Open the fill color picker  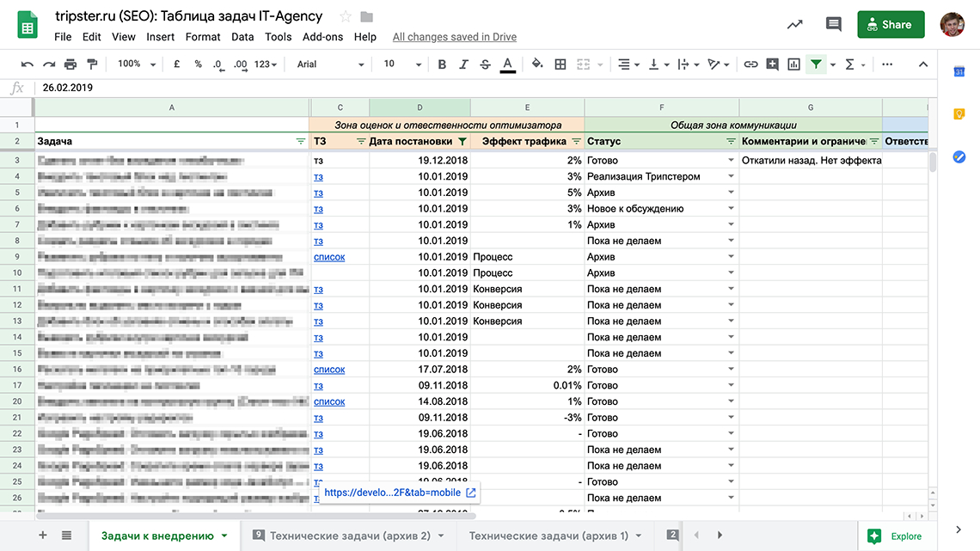coord(537,64)
